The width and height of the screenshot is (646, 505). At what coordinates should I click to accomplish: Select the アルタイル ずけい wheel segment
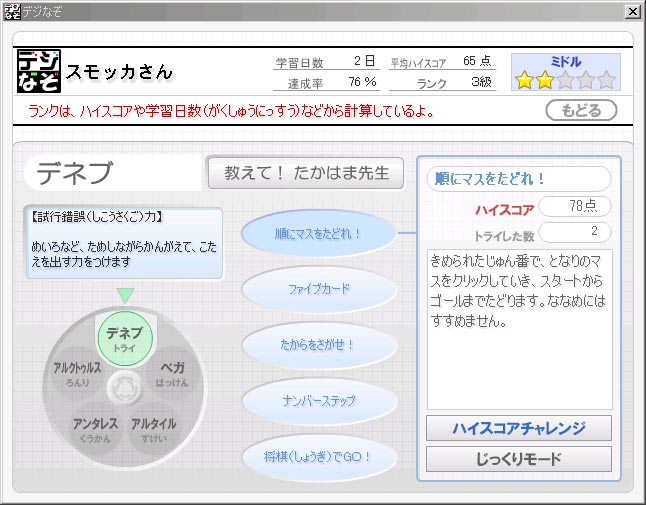tap(154, 428)
